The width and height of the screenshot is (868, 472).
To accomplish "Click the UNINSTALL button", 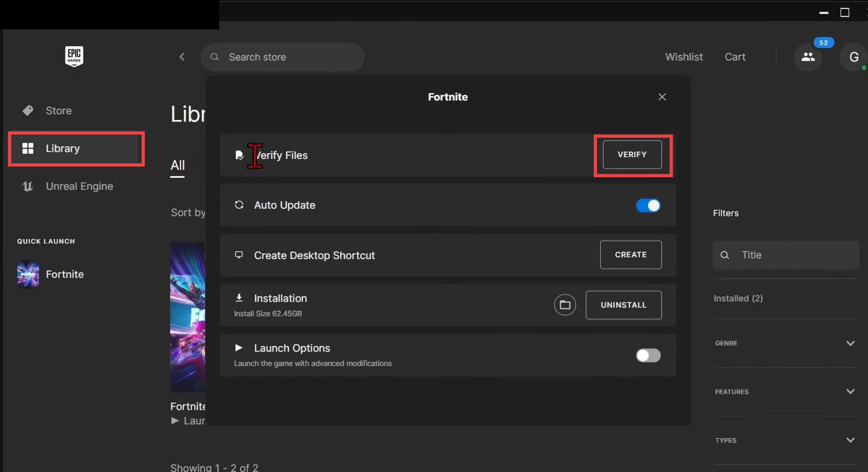I will pyautogui.click(x=623, y=305).
